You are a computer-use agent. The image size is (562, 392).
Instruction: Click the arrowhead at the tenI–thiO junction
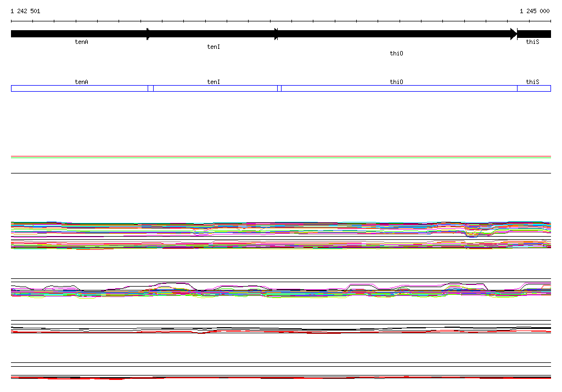pos(276,34)
